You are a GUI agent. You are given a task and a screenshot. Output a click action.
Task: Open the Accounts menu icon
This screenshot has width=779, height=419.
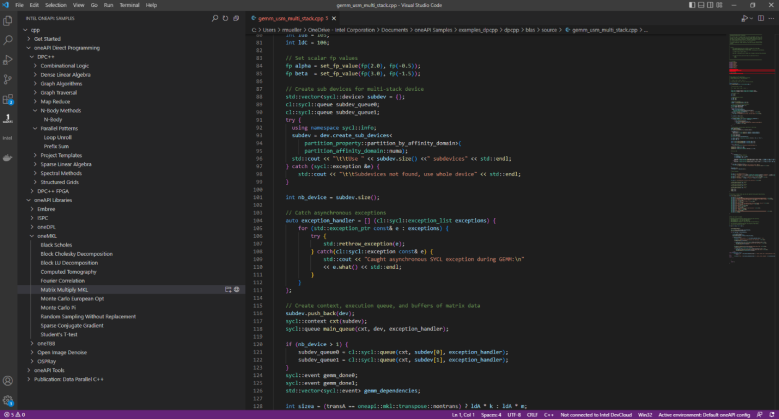tap(8, 381)
